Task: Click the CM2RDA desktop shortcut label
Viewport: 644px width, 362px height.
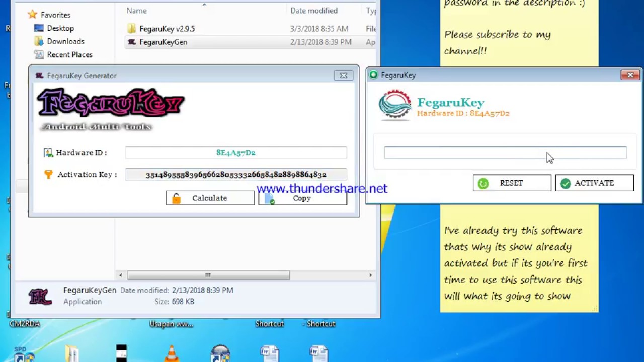Action: 25,324
